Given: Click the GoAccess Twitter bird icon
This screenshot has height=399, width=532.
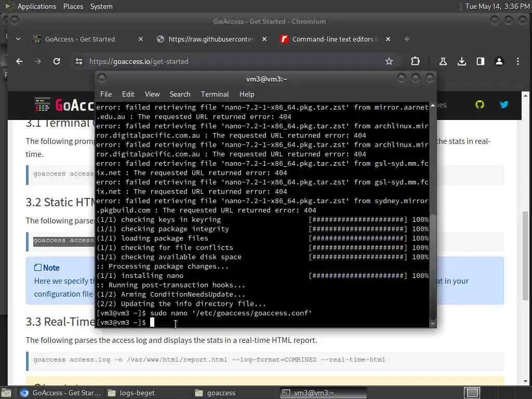Looking at the screenshot, I should [x=504, y=104].
